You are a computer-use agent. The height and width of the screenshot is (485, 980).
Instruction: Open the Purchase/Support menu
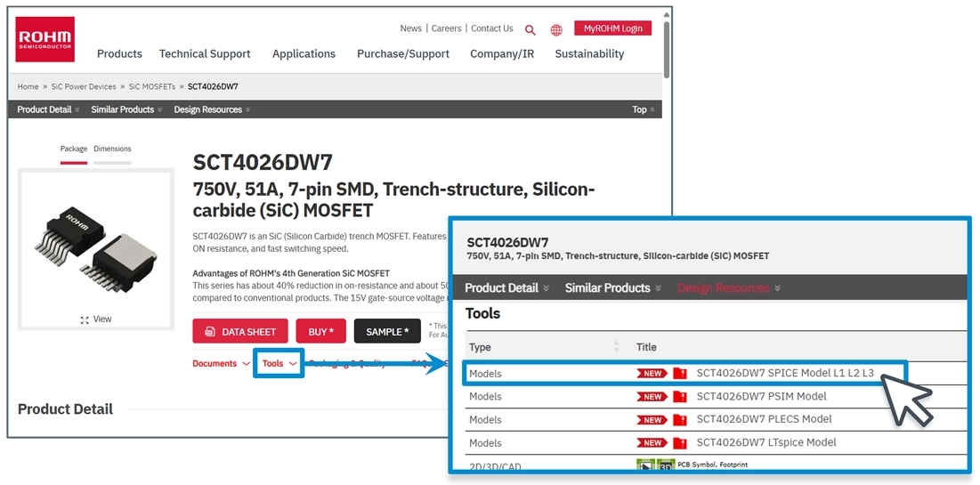[x=403, y=53]
